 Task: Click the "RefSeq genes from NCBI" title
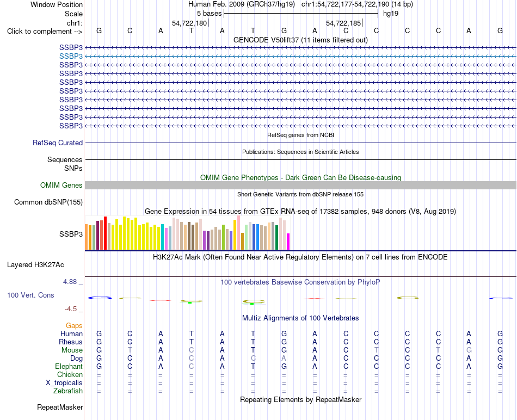click(300, 135)
